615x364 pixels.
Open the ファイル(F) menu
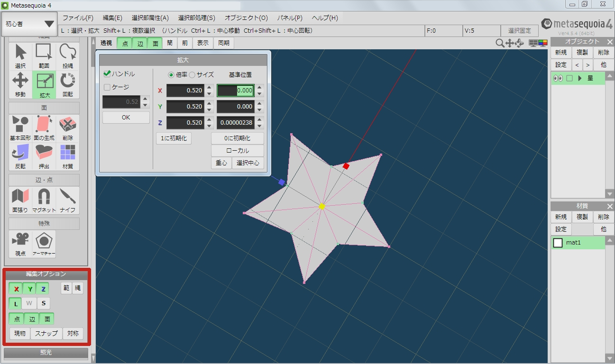click(78, 18)
